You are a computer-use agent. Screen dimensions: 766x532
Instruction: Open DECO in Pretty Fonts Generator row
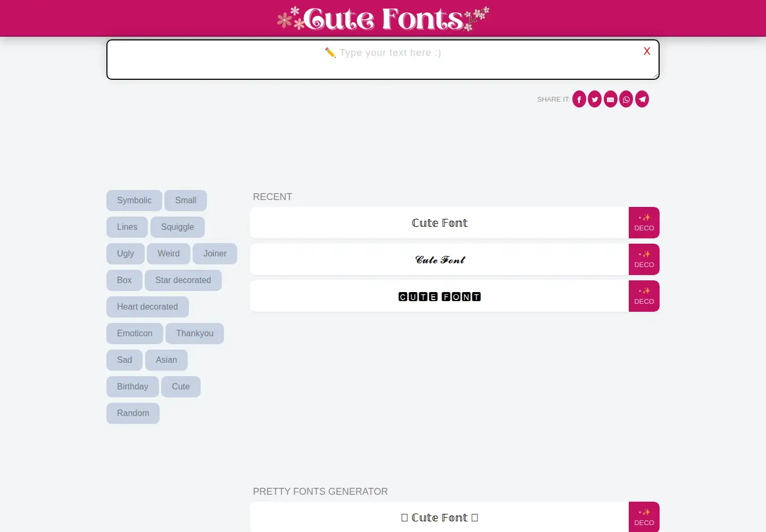pyautogui.click(x=644, y=517)
